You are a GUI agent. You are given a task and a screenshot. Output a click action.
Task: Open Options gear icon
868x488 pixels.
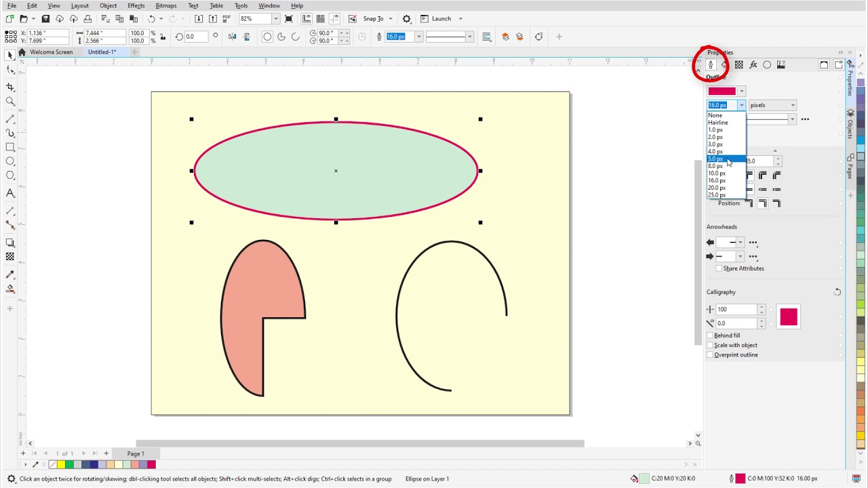[x=407, y=19]
